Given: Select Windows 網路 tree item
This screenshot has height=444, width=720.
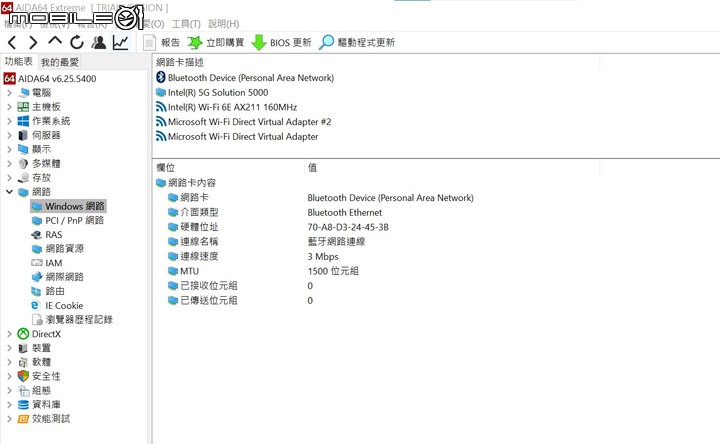Looking at the screenshot, I should pyautogui.click(x=68, y=206).
